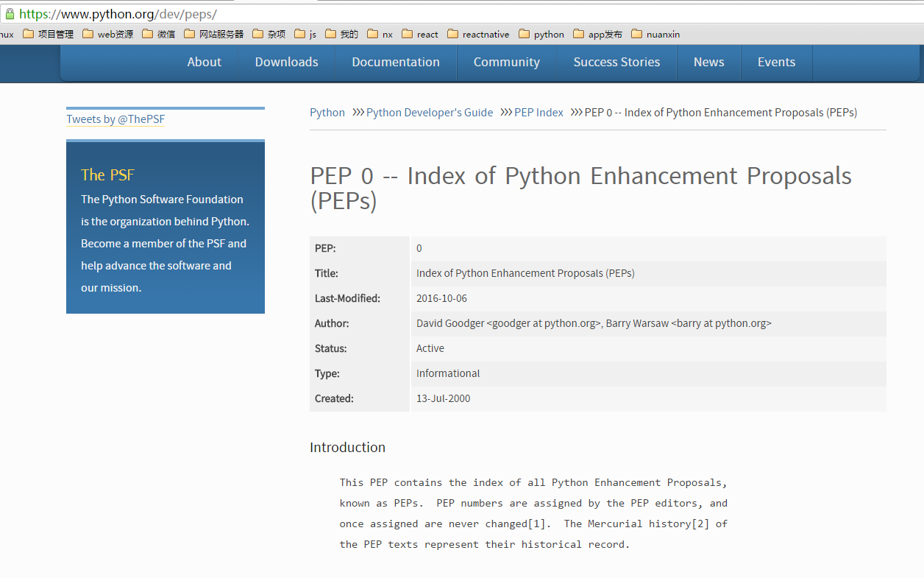Open the Downloads menu
This screenshot has width=924, height=578.
pos(287,63)
